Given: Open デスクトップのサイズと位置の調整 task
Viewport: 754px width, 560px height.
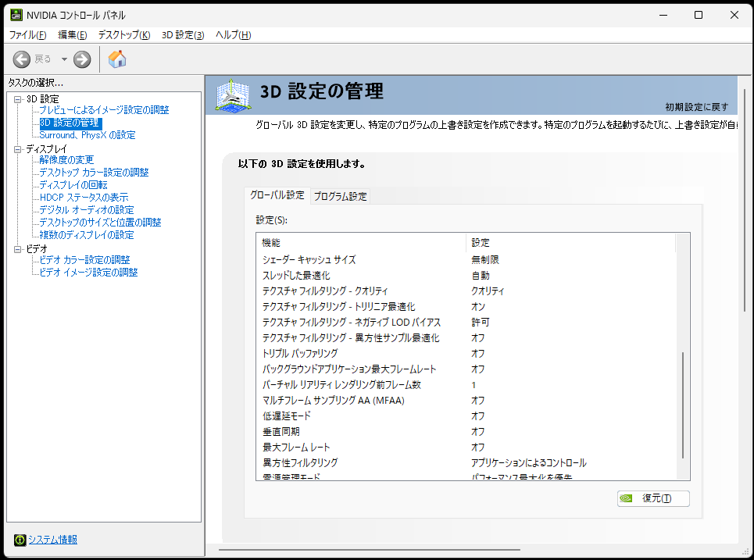Looking at the screenshot, I should [100, 223].
